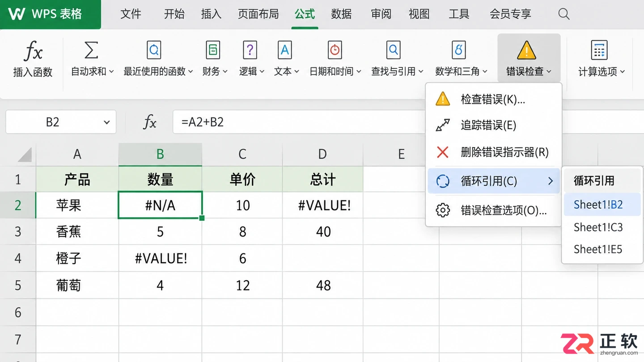Click the 总计 header cell
The width and height of the screenshot is (644, 362).
click(322, 179)
